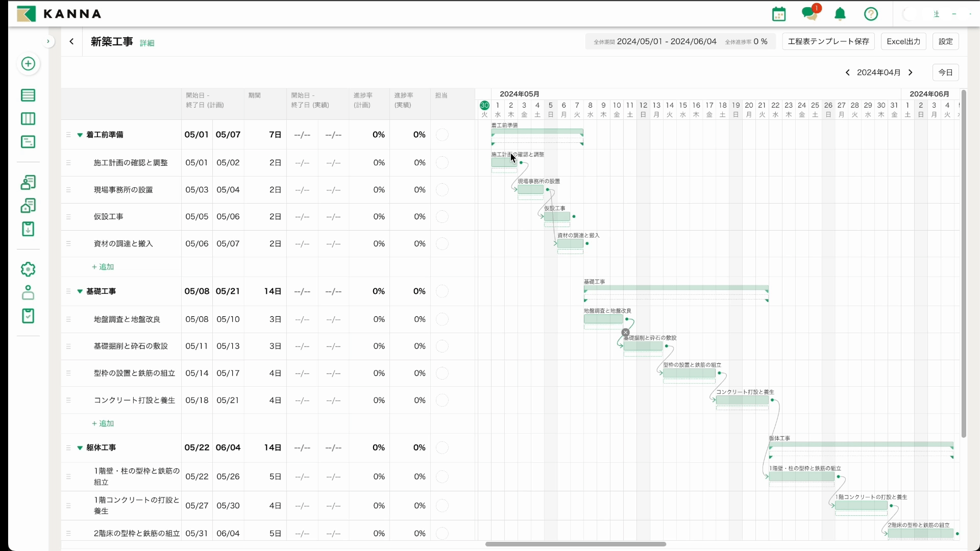The height and width of the screenshot is (551, 980).
Task: Collapse the 躯体工事 task group
Action: (x=80, y=448)
